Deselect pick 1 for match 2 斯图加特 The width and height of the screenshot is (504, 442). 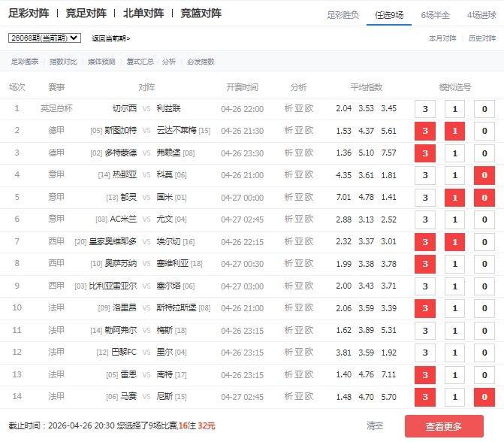click(x=454, y=131)
